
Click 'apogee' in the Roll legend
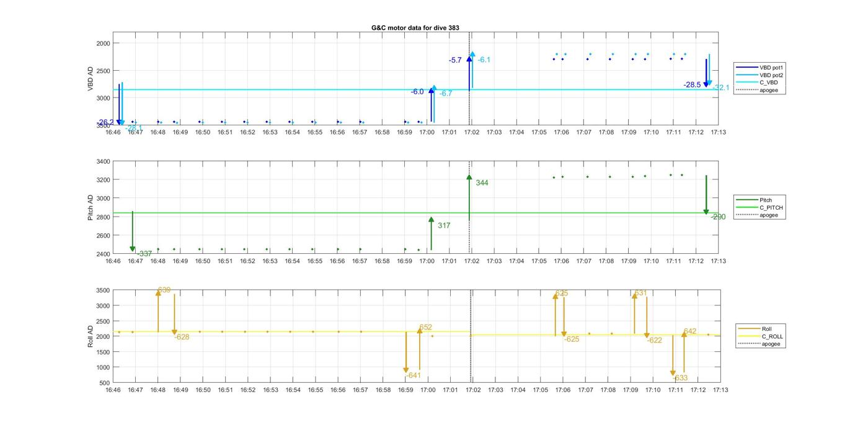(x=771, y=344)
